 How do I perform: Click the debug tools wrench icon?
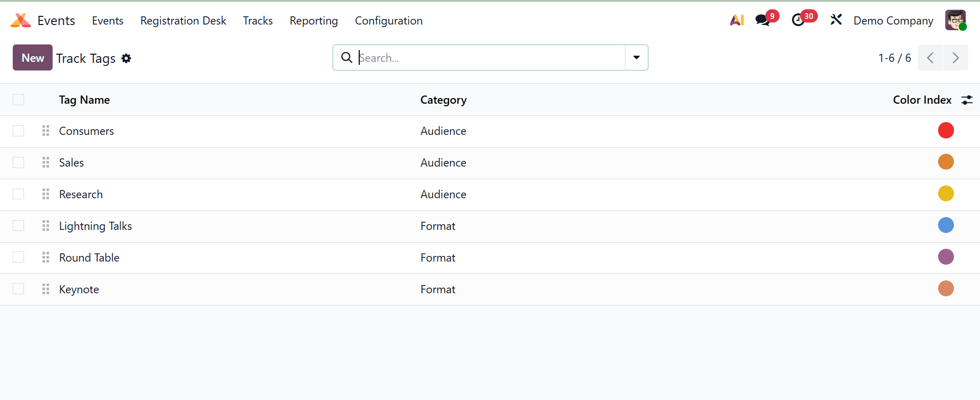[836, 20]
